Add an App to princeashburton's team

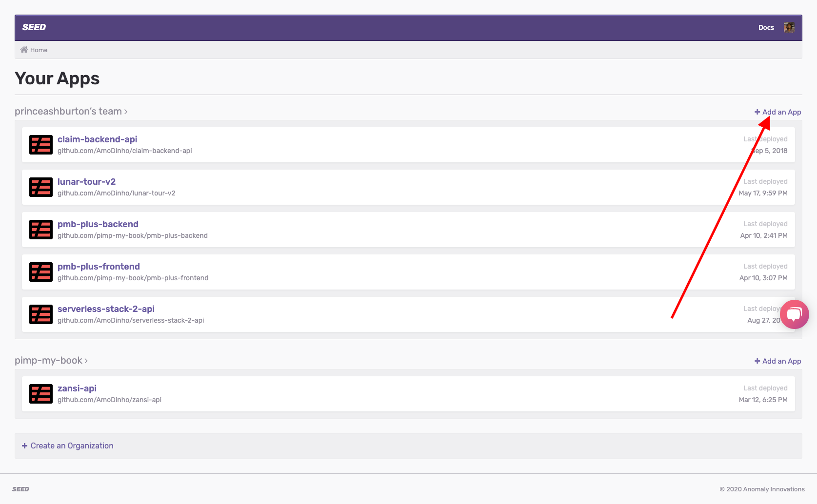pyautogui.click(x=777, y=112)
